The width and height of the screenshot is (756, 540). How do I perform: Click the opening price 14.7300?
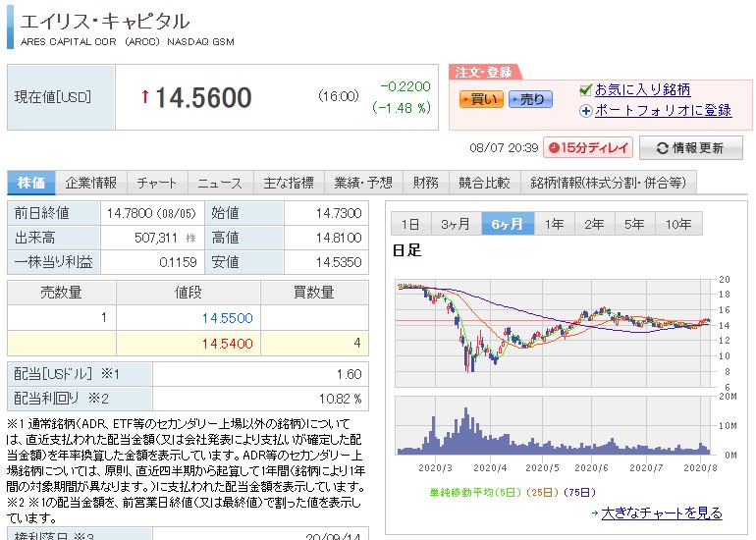tap(339, 213)
